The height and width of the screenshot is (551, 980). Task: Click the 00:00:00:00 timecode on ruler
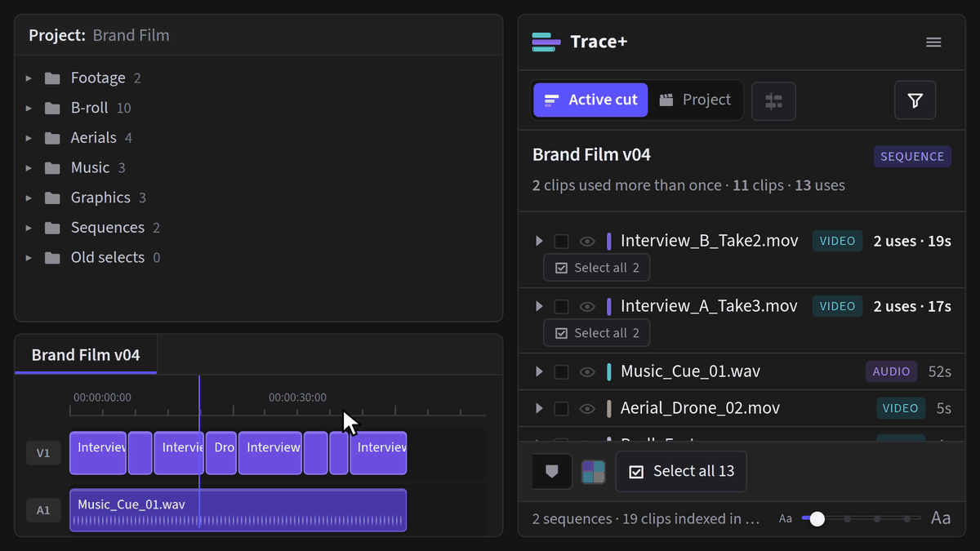coord(102,398)
